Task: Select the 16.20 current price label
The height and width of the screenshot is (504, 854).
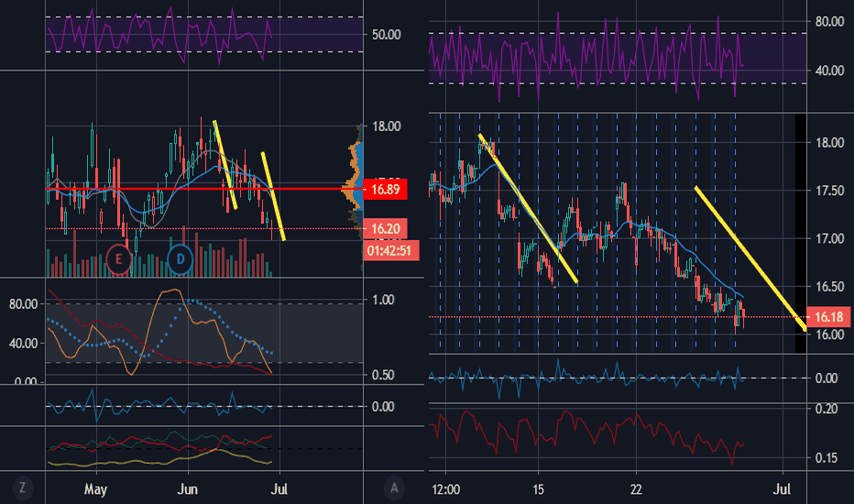Action: point(385,228)
